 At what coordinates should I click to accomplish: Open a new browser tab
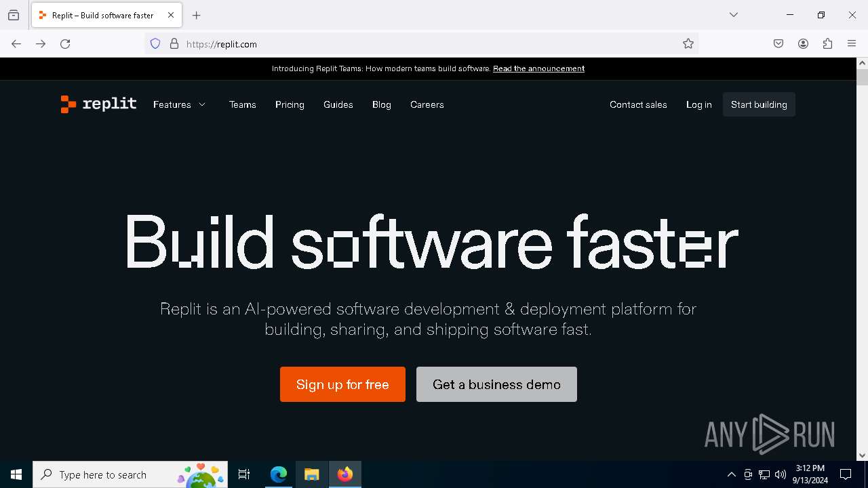pyautogui.click(x=197, y=15)
